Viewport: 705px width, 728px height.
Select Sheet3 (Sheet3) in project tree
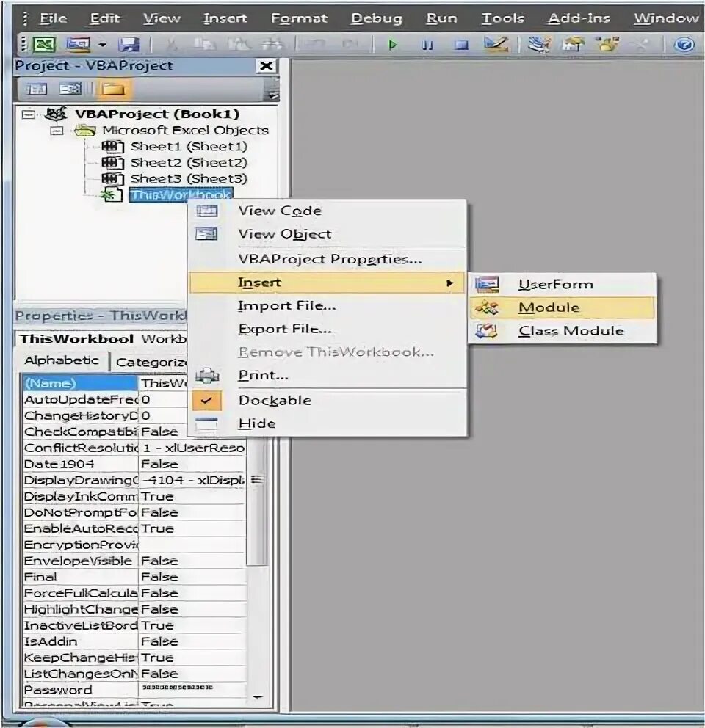[x=189, y=179]
